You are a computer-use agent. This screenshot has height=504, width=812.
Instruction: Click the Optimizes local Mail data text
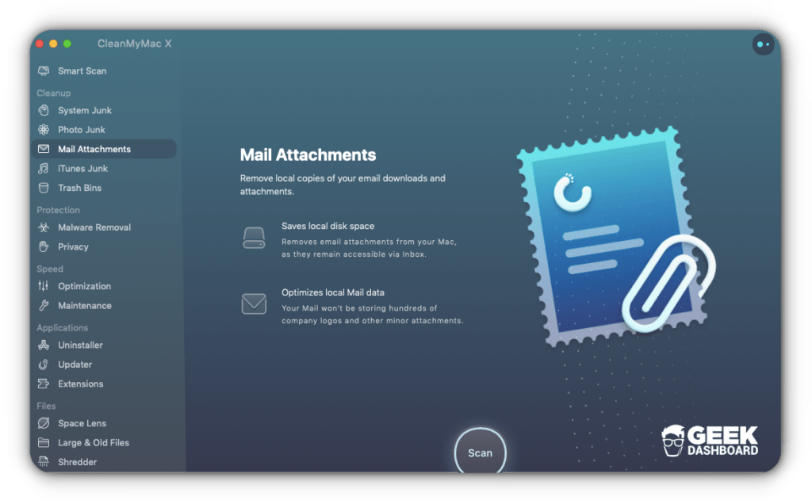(333, 292)
